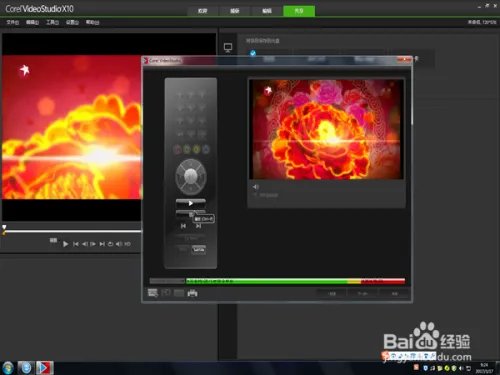Click the rightmost button in dialog footer
Viewport: 500px width, 375px height.
click(x=395, y=293)
